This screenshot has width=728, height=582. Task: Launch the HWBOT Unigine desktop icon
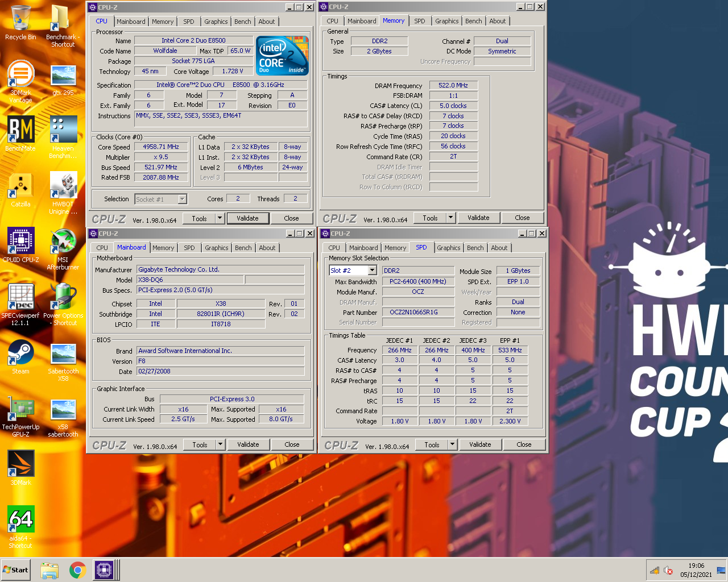point(63,193)
